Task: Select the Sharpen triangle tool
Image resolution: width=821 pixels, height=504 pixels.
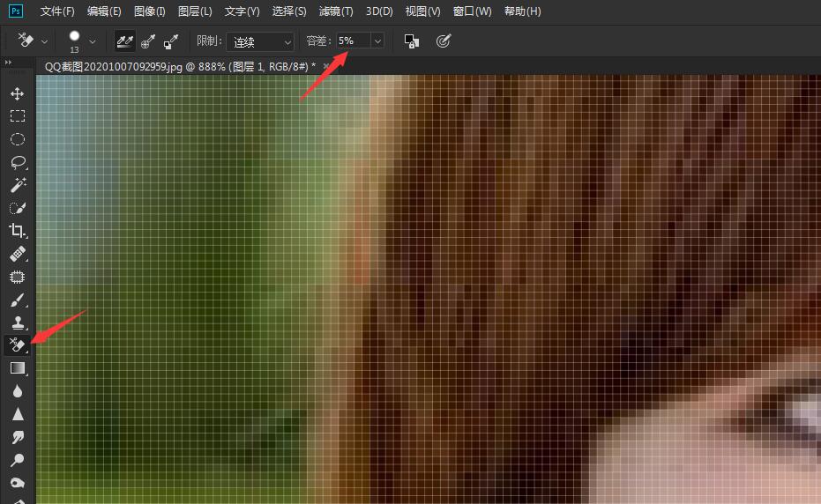Action: coord(18,414)
